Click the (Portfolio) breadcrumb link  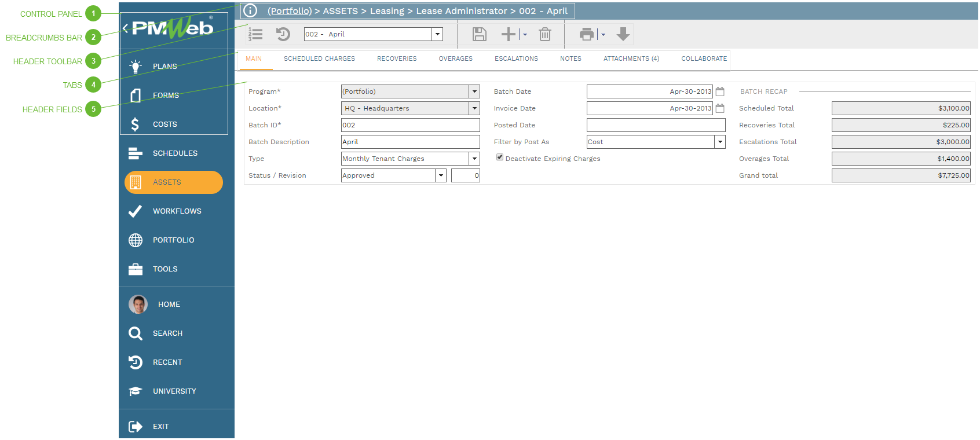(x=290, y=11)
